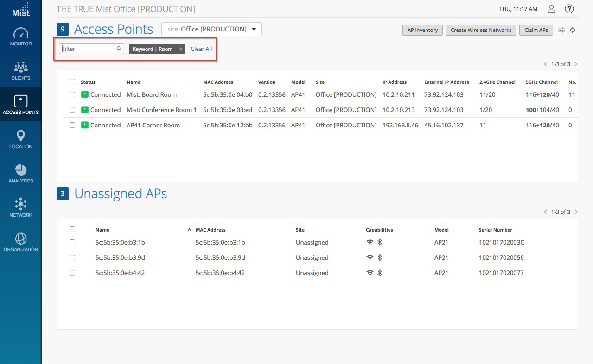This screenshot has width=593, height=364.
Task: Select checkbox for Mist: Board Room
Action: tap(72, 94)
